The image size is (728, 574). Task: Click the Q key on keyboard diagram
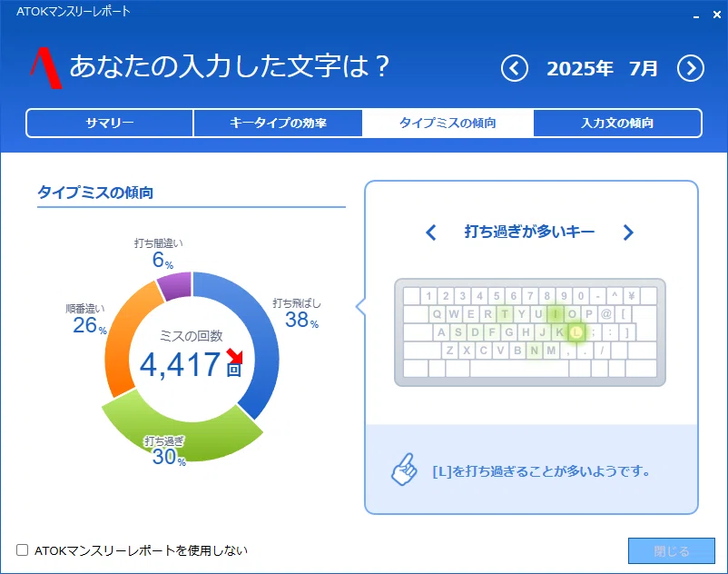pyautogui.click(x=437, y=314)
